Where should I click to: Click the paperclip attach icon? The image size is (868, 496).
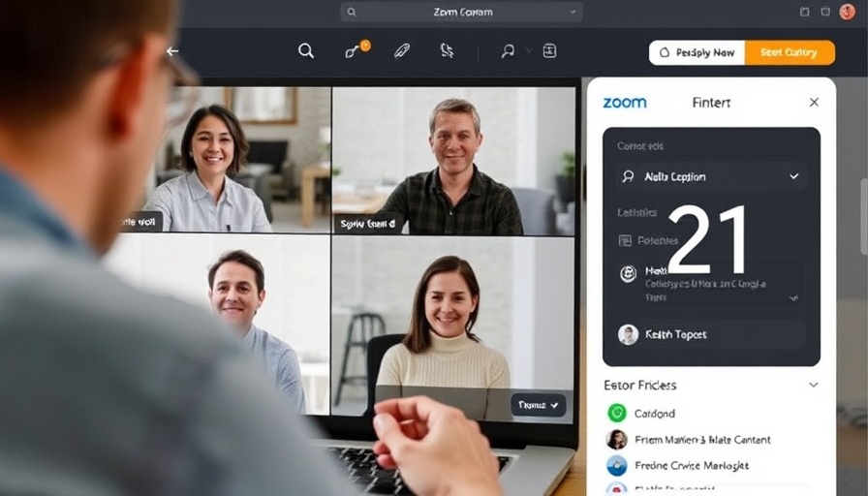click(x=402, y=51)
